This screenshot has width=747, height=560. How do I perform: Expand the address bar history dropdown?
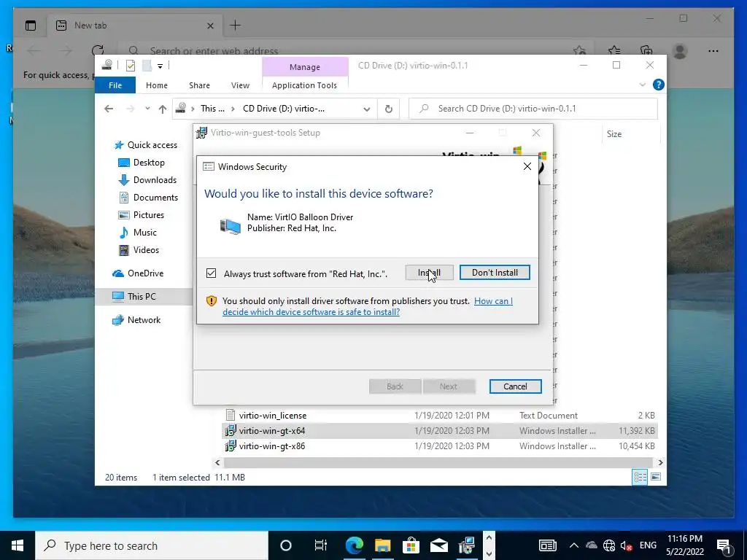click(366, 109)
